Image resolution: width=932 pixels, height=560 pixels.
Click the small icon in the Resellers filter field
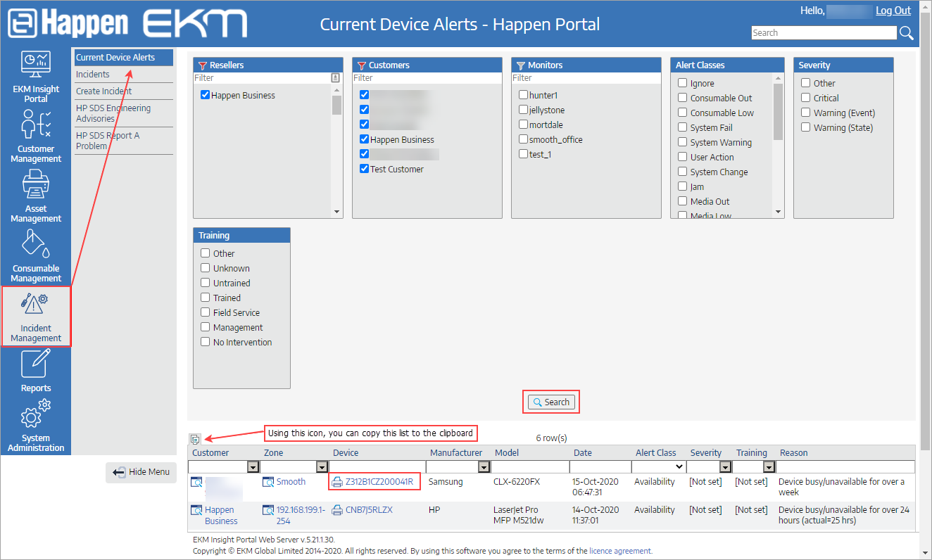tap(336, 78)
